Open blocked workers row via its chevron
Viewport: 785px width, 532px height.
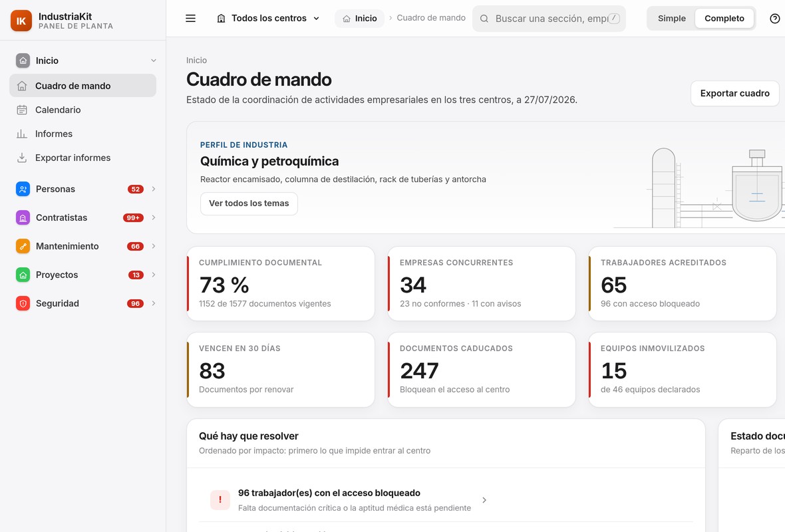[x=484, y=500]
